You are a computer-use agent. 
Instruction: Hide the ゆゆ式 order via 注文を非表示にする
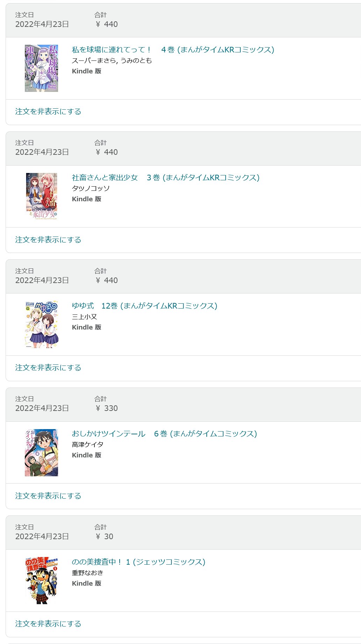point(48,368)
